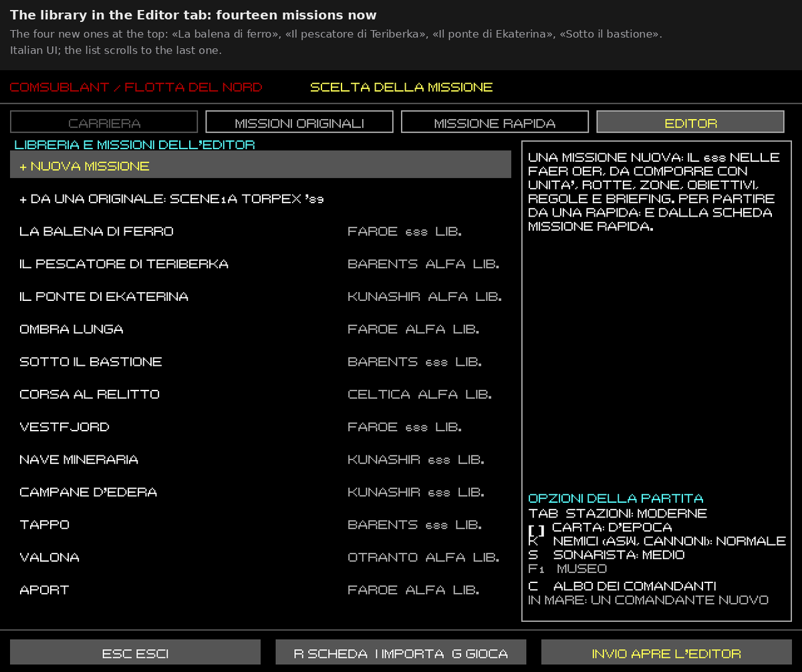Open the MISSIONI ORIGINALI tab
802x672 pixels.
299,122
